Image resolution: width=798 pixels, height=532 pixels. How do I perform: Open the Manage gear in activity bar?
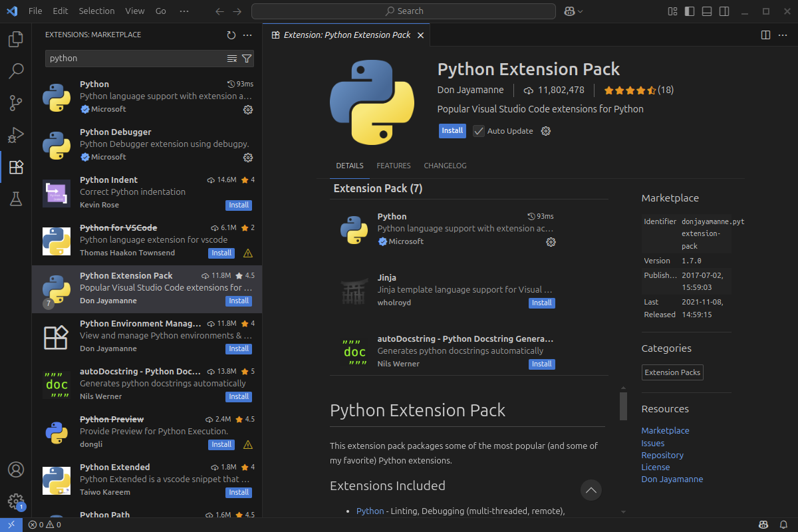(16, 501)
